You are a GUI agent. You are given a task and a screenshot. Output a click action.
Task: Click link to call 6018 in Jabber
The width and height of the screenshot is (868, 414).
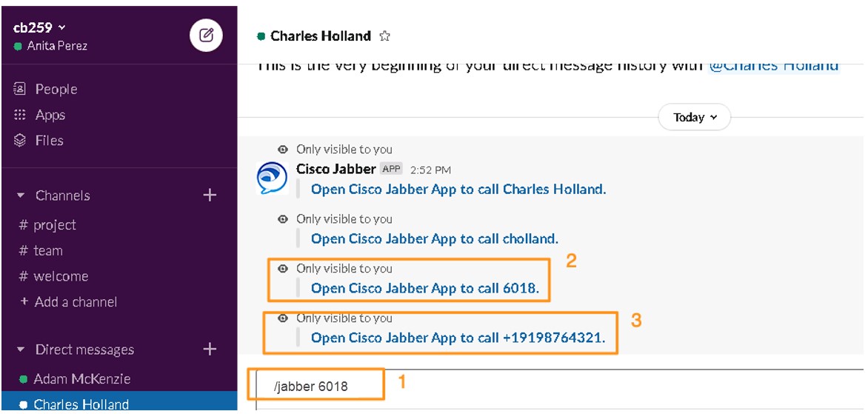tap(425, 288)
